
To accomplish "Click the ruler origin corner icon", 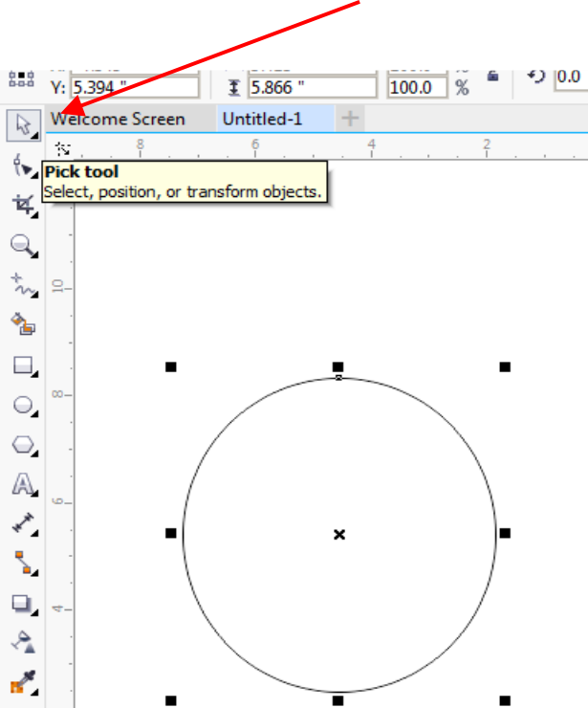I will point(62,148).
